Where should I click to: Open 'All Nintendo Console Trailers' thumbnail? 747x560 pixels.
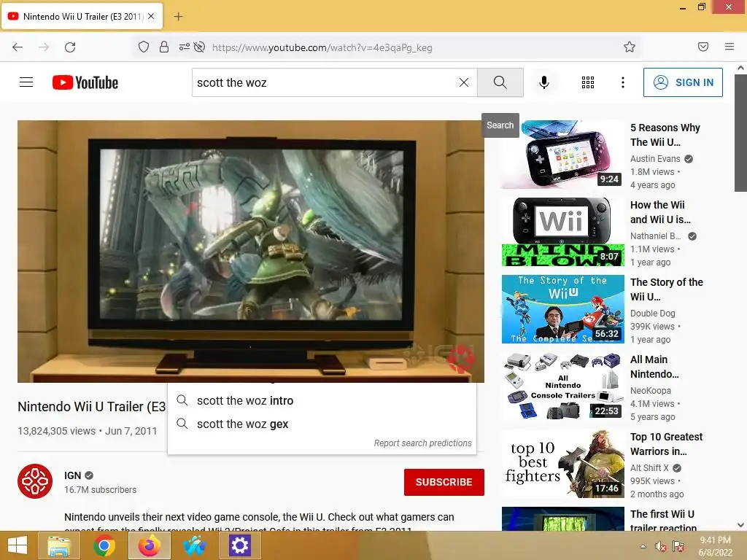point(562,386)
